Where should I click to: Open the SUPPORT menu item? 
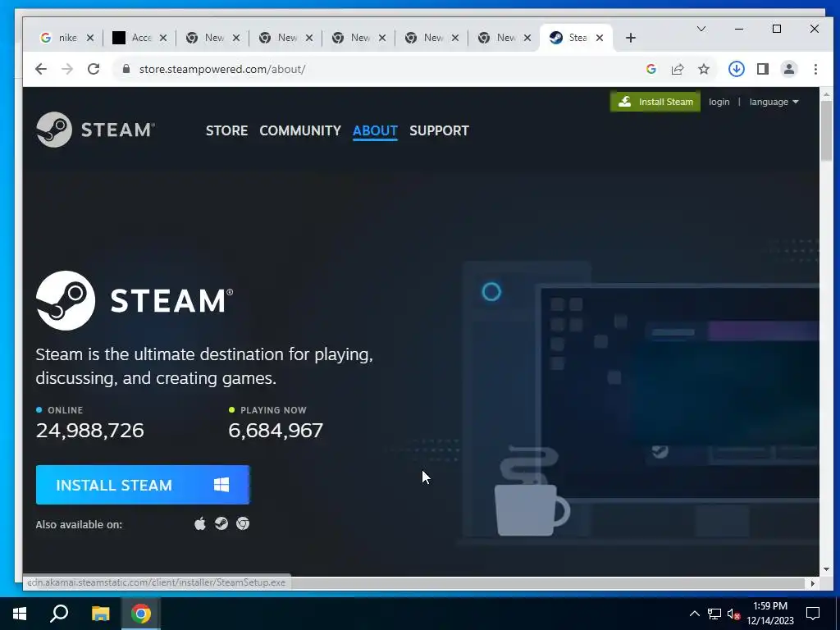(x=439, y=130)
